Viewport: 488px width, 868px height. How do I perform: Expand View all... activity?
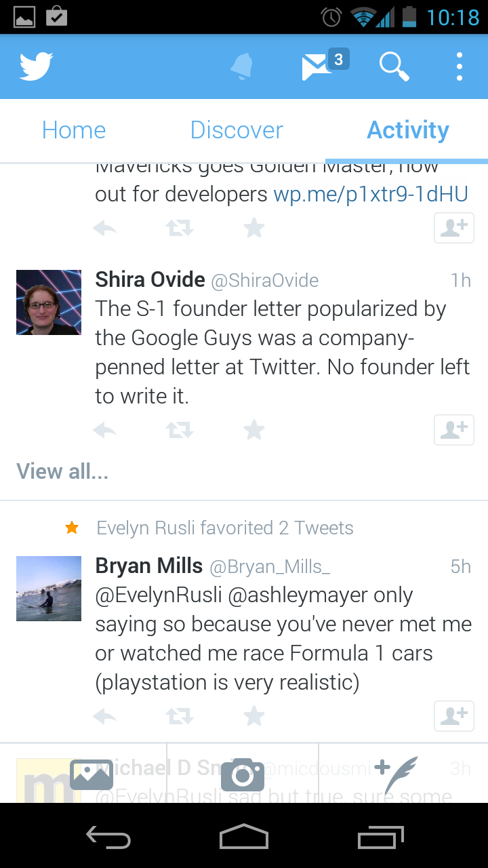click(62, 471)
